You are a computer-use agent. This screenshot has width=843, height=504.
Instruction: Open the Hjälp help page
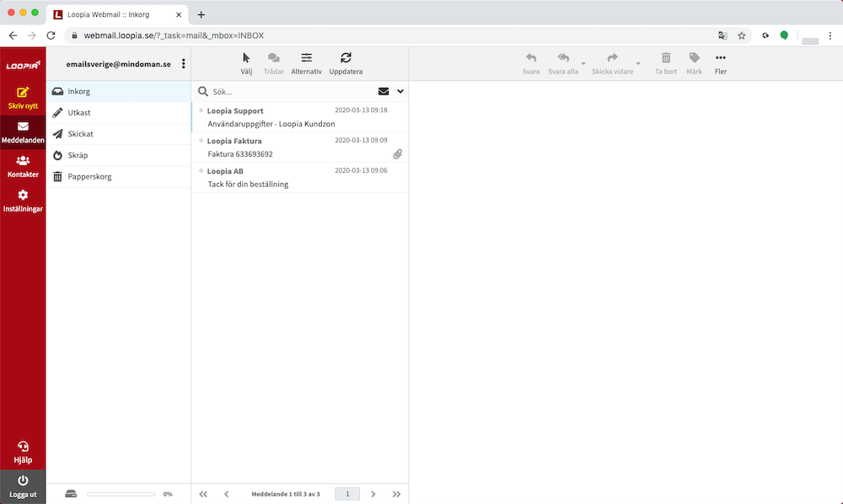point(23,453)
